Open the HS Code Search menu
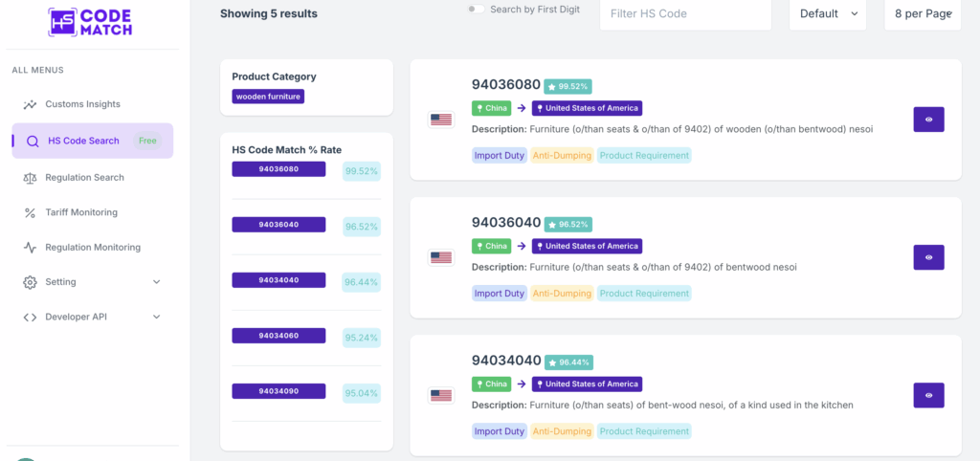The height and width of the screenshot is (461, 980). point(84,141)
